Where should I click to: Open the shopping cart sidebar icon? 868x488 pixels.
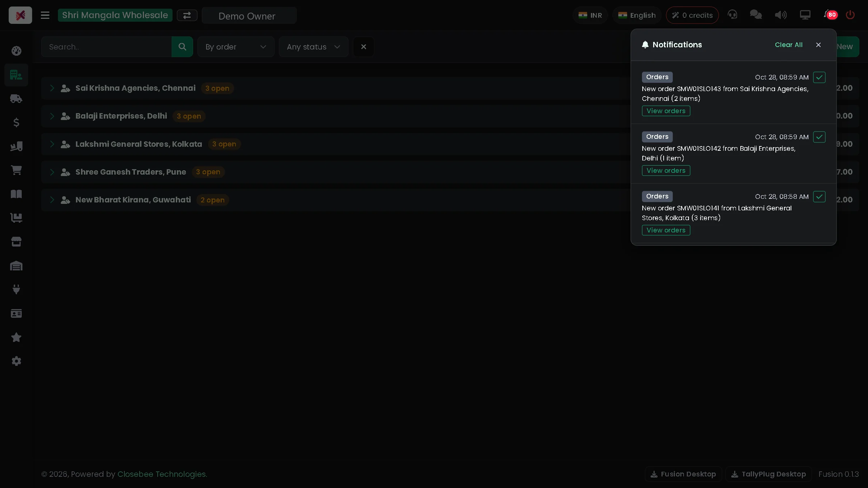(x=16, y=170)
